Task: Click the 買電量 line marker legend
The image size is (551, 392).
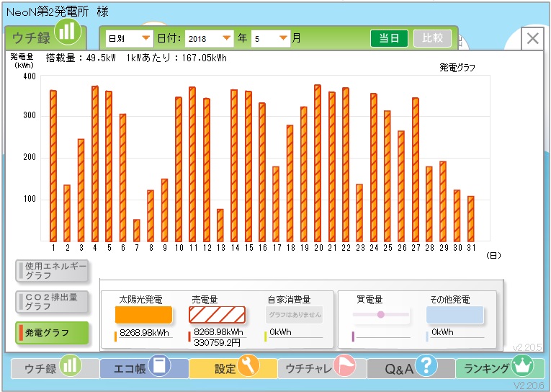Action: 381,315
